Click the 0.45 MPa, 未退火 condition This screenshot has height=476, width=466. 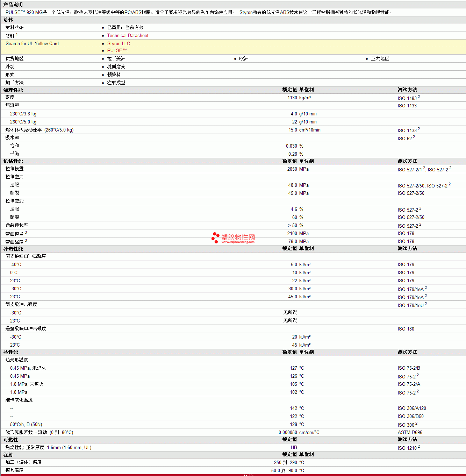point(28,368)
